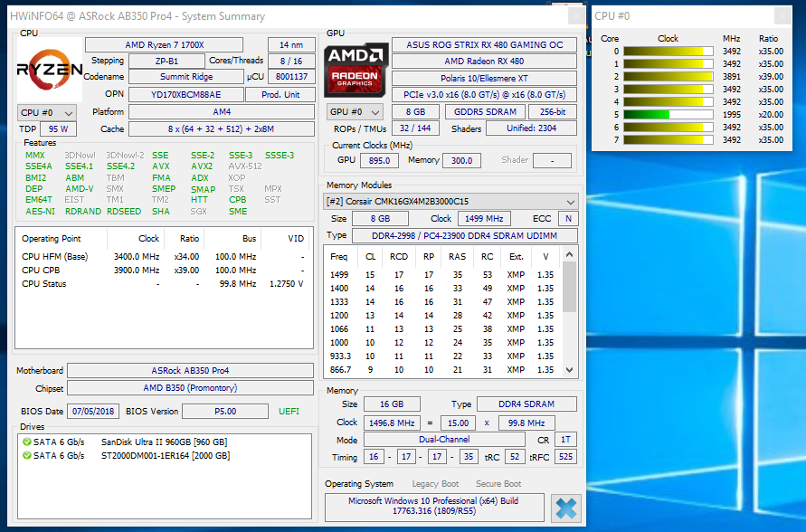Close System Summary with blue X button
Image resolution: width=806 pixels, height=532 pixels.
[x=566, y=508]
